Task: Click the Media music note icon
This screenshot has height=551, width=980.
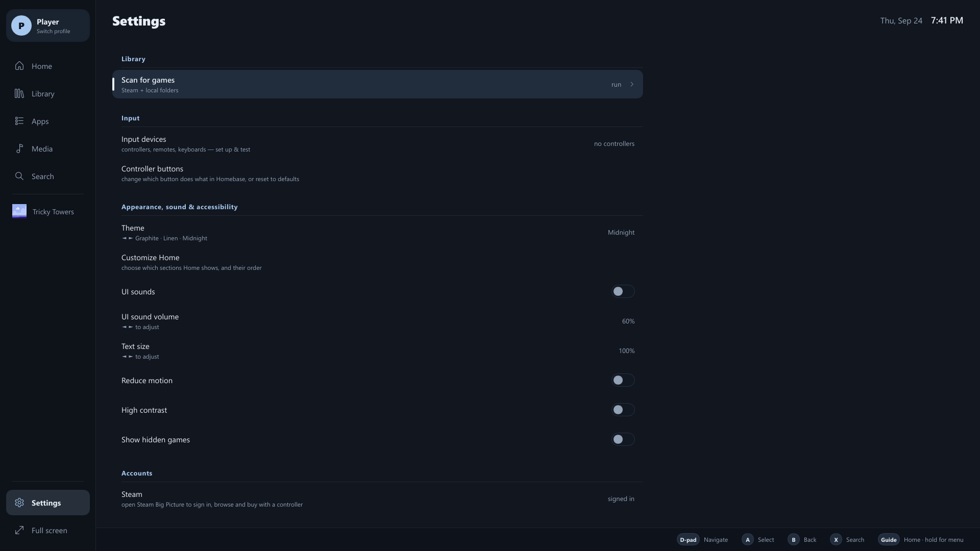Action: click(19, 148)
